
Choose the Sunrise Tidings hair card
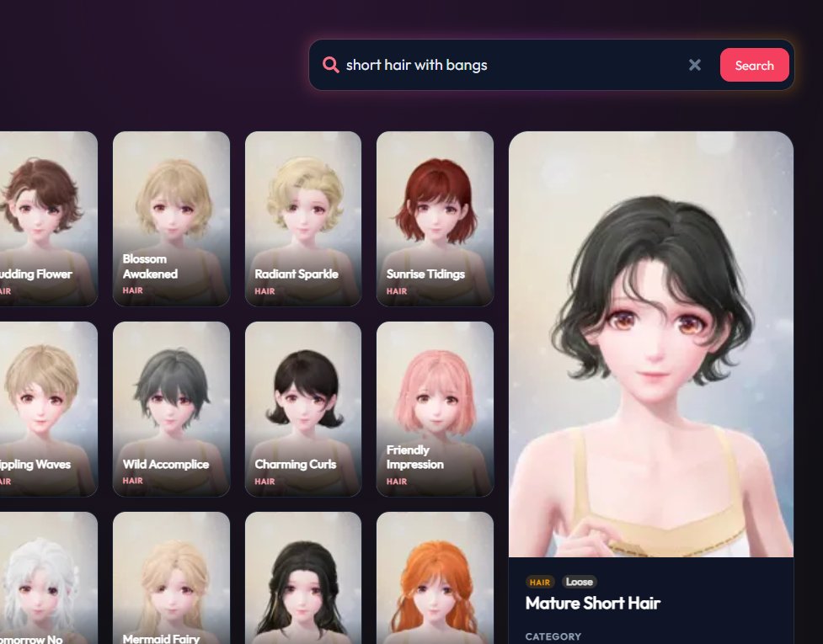point(435,219)
